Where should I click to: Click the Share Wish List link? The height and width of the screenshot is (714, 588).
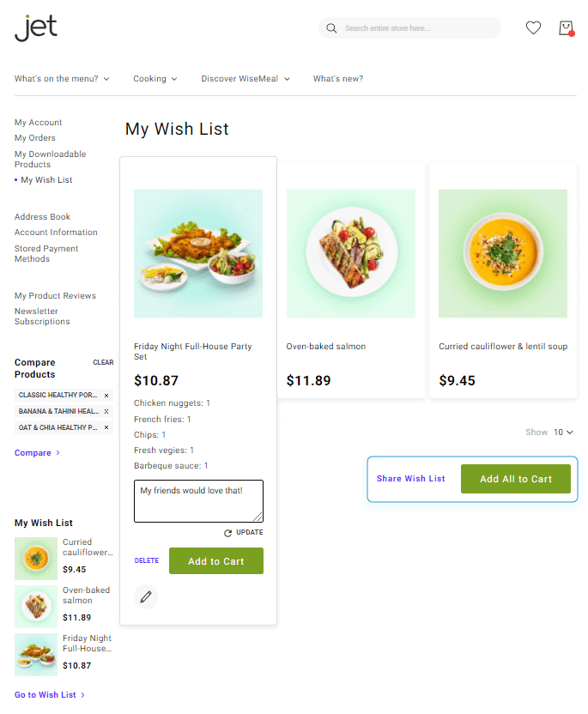tap(410, 479)
